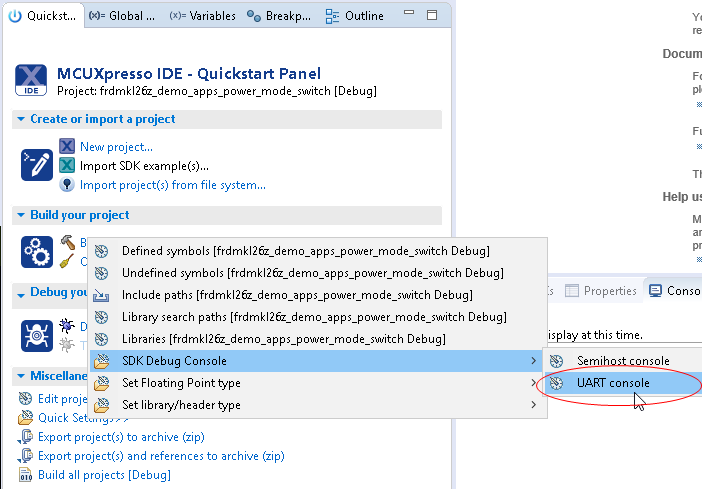Image resolution: width=702 pixels, height=489 pixels.
Task: Open the Quickstart tab
Action: pos(43,16)
